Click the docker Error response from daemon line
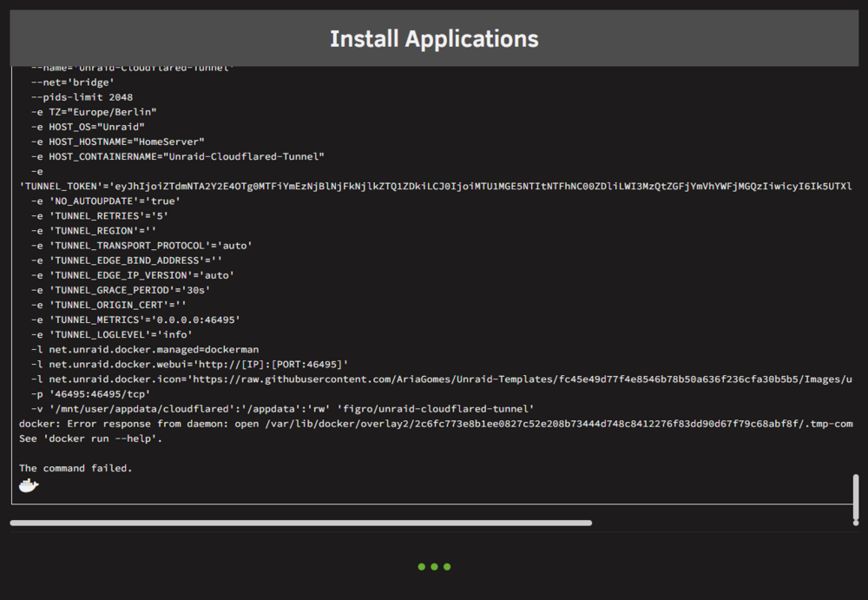The width and height of the screenshot is (868, 600). coord(436,424)
